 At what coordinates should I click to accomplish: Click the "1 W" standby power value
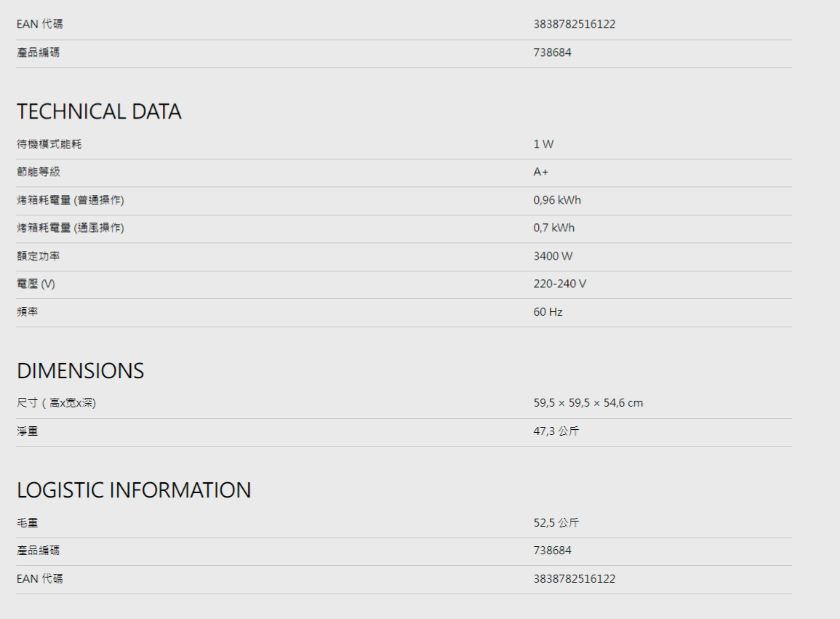point(543,144)
